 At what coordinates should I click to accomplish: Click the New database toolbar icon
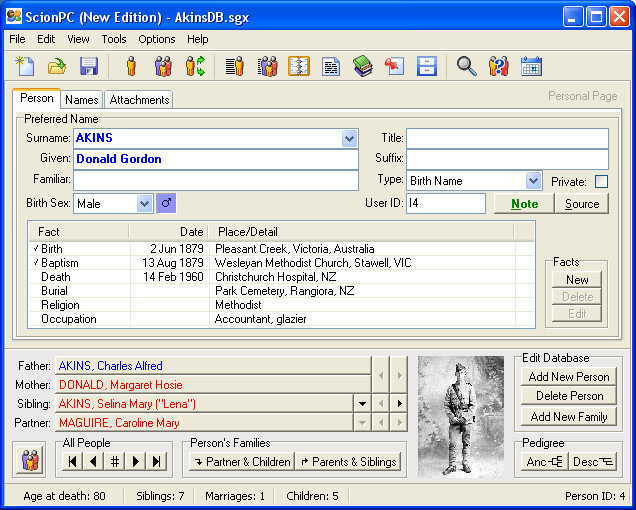pyautogui.click(x=25, y=66)
